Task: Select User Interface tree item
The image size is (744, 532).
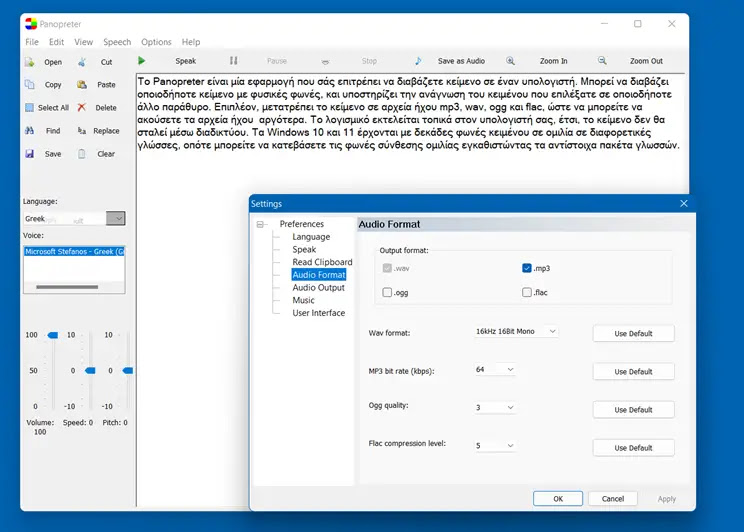Action: [x=318, y=313]
